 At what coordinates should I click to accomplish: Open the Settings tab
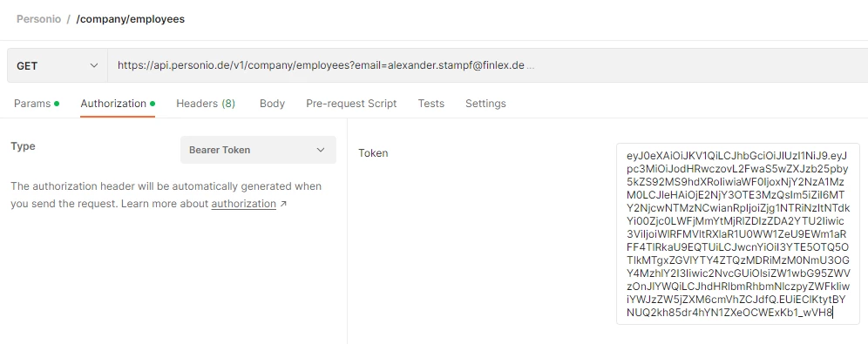tap(485, 104)
